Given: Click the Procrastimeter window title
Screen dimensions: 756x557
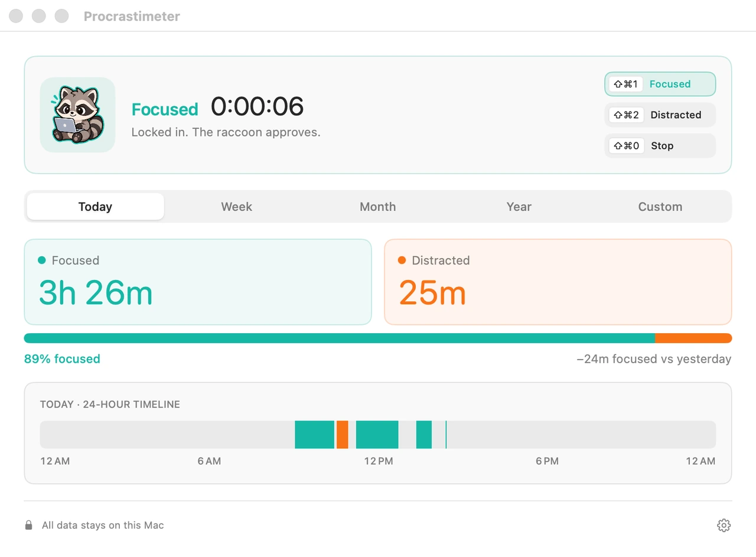Looking at the screenshot, I should tap(132, 17).
